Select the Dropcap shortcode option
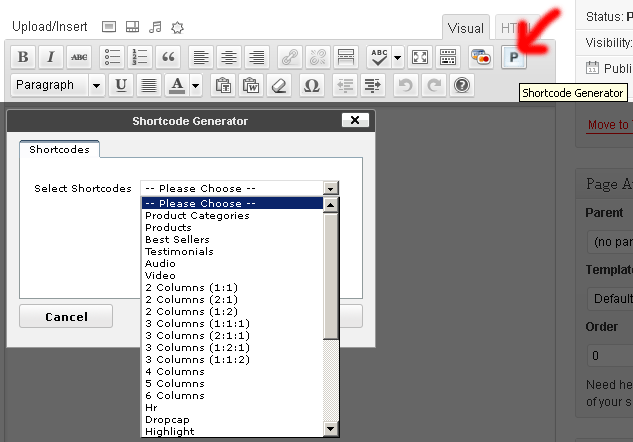Image resolution: width=633 pixels, height=442 pixels. click(x=168, y=420)
